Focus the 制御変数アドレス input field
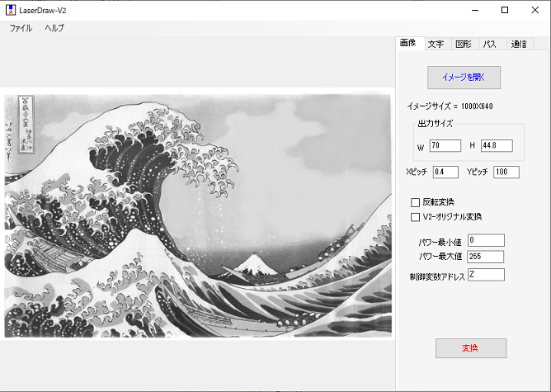The image size is (551, 392). click(x=485, y=274)
